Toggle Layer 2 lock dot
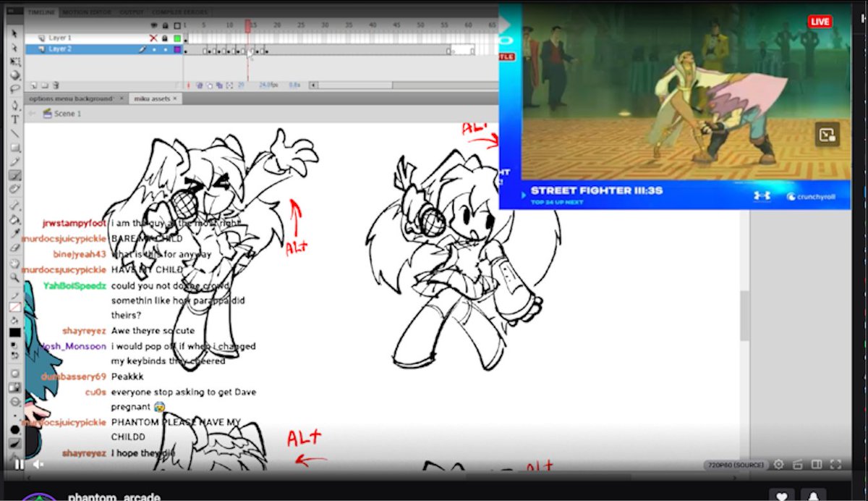 (165, 49)
